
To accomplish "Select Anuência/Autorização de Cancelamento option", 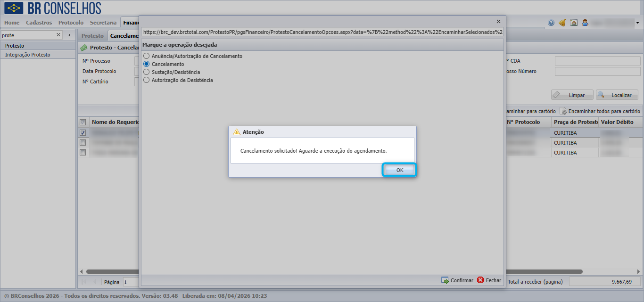I will click(146, 56).
